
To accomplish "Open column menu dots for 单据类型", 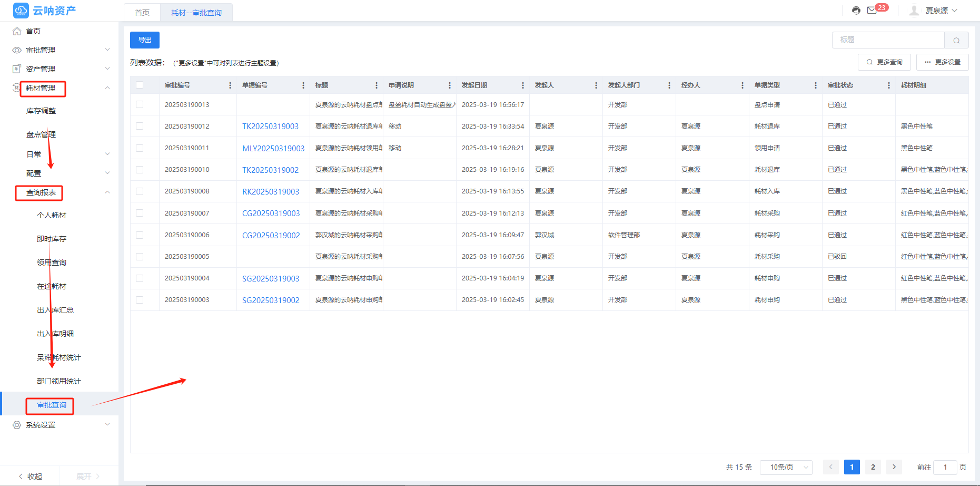I will (x=816, y=85).
